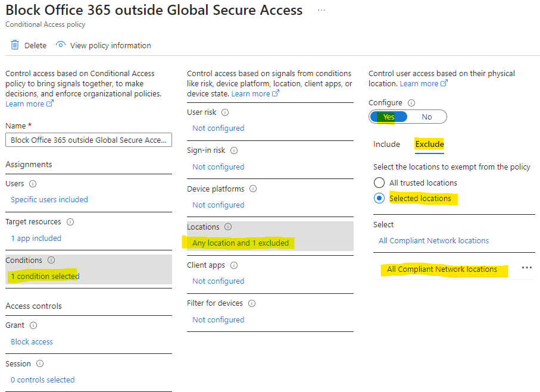
Task: Open Learn more link under conditions description
Action: click(x=255, y=93)
